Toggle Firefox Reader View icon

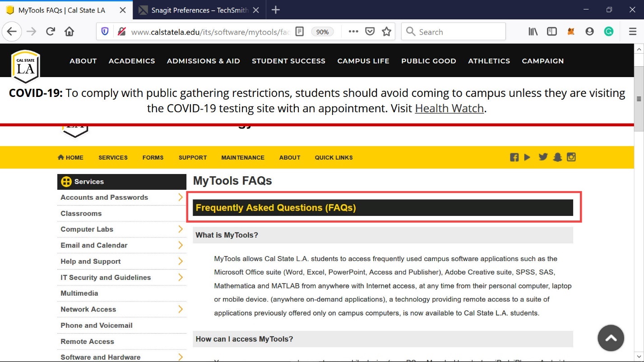coord(299,32)
